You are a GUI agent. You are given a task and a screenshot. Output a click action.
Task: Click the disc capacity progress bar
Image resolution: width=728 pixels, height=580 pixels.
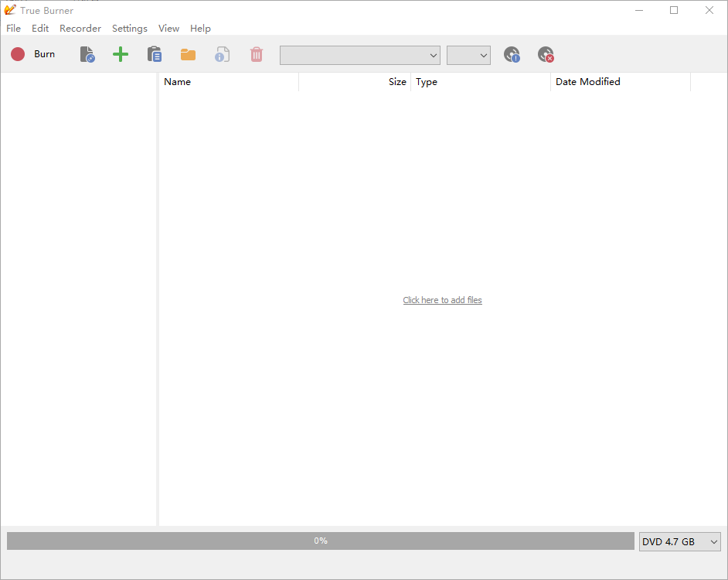pyautogui.click(x=320, y=541)
